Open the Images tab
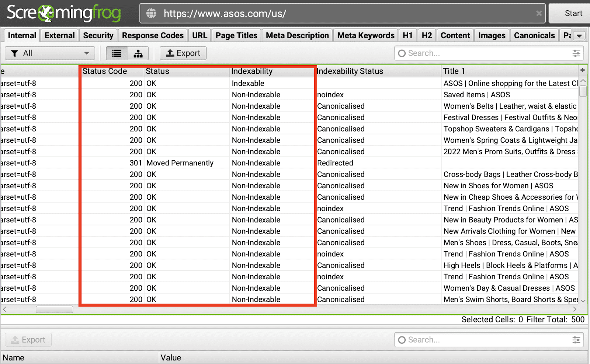The image size is (590, 364). tap(492, 35)
